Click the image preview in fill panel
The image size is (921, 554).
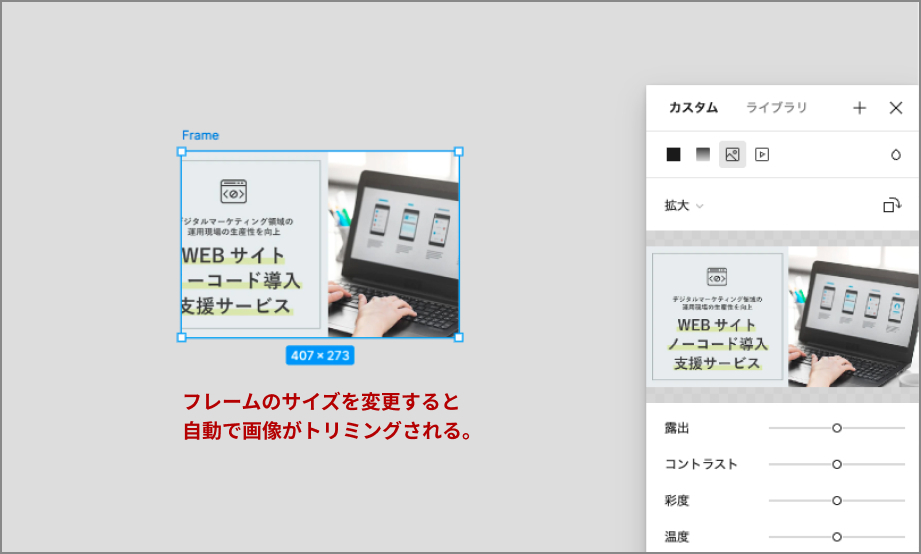(x=783, y=316)
